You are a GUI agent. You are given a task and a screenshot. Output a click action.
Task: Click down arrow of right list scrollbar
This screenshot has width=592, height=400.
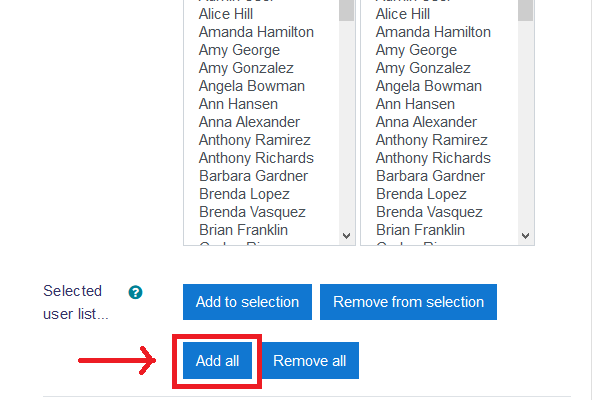525,236
